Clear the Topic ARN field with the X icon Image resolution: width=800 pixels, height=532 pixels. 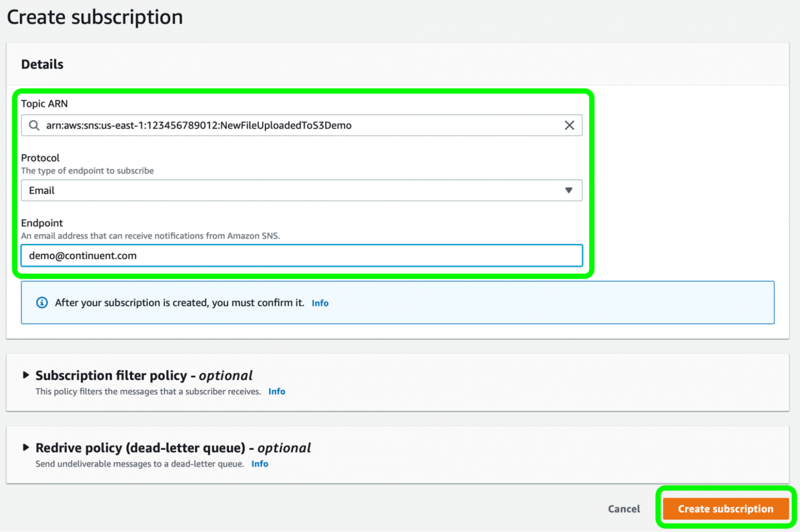click(x=569, y=125)
